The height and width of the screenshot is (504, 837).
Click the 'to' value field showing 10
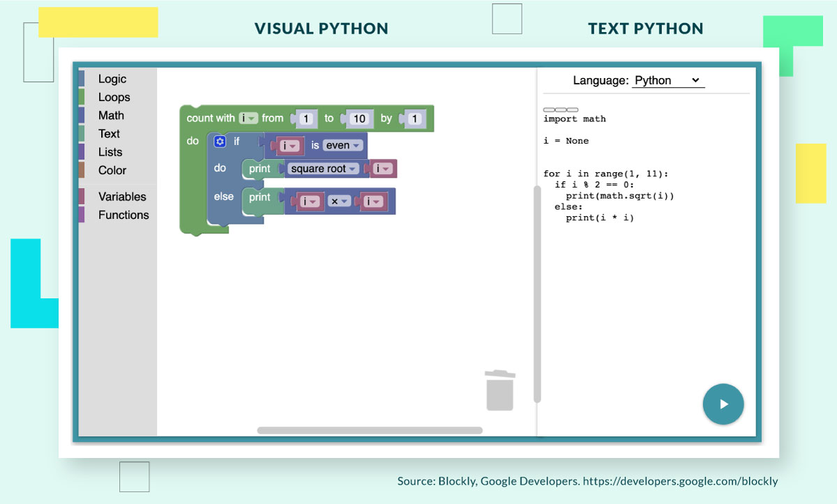[359, 119]
